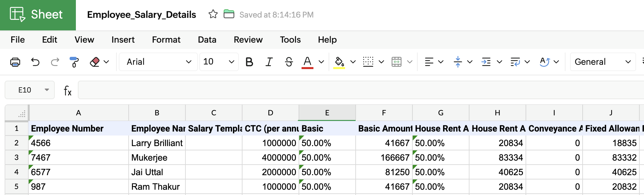Image resolution: width=644 pixels, height=195 pixels.
Task: Open the Data menu
Action: (207, 40)
